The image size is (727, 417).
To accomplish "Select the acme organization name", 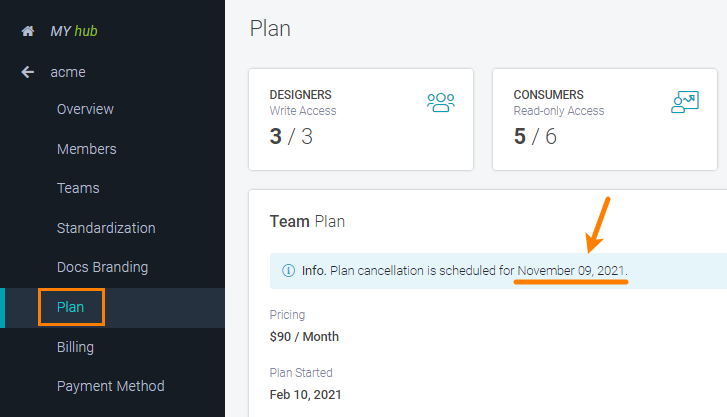I will point(68,72).
